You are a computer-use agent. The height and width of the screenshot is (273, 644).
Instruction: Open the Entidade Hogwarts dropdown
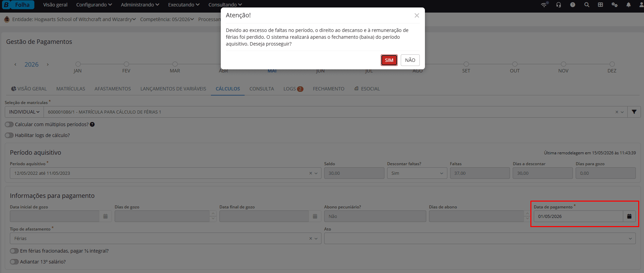click(x=74, y=19)
